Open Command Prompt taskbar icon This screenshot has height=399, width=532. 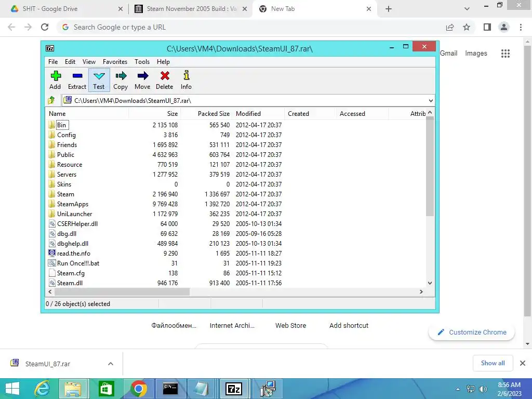point(170,389)
